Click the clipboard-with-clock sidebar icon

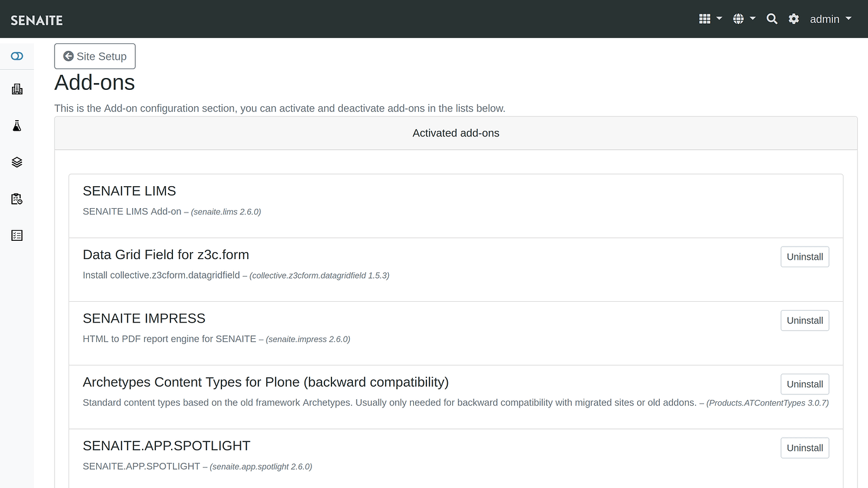16,199
